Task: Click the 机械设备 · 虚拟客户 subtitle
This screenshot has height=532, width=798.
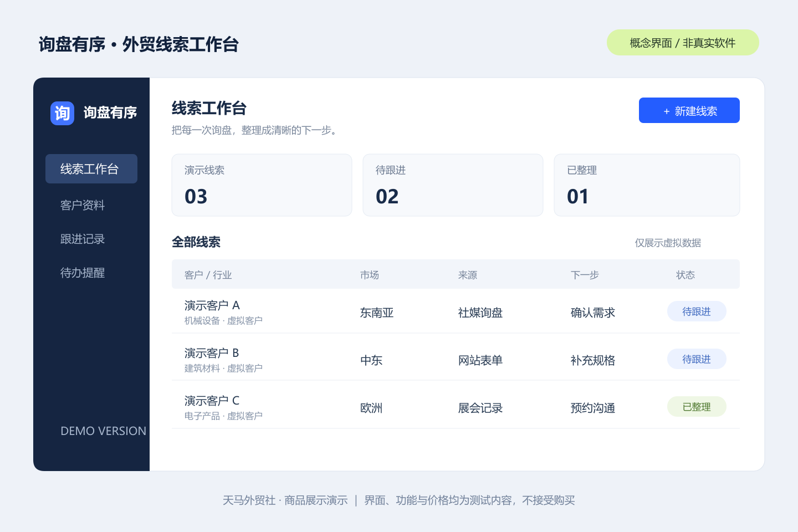Action: [223, 321]
